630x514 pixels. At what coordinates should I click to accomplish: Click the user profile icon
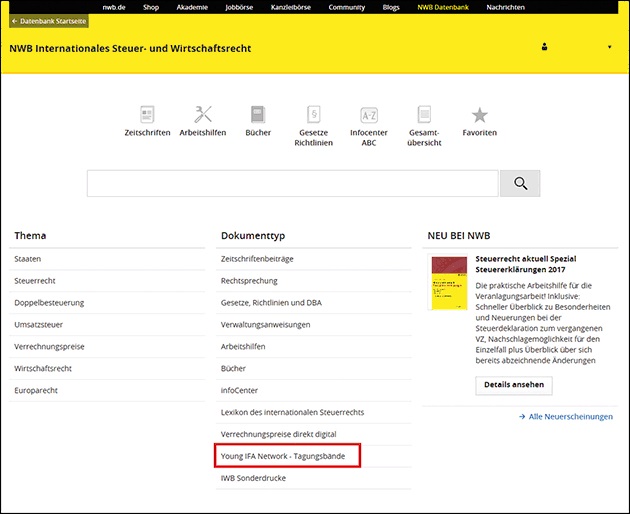point(545,47)
